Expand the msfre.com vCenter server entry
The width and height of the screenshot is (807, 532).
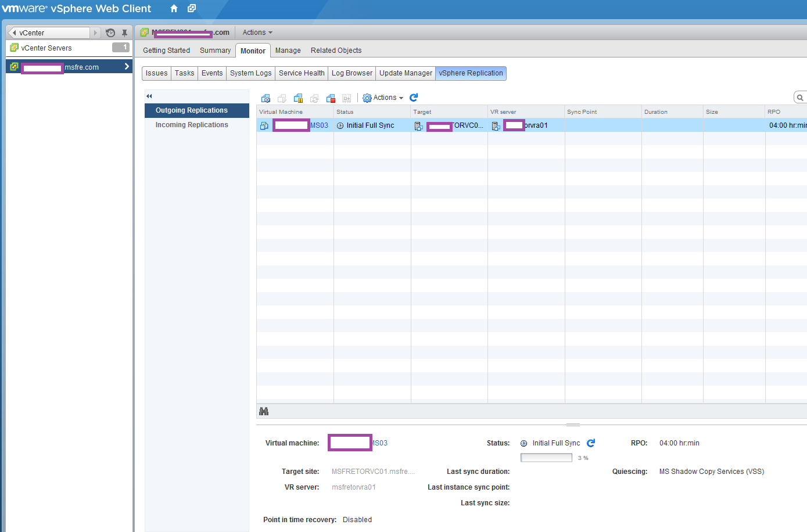[127, 67]
